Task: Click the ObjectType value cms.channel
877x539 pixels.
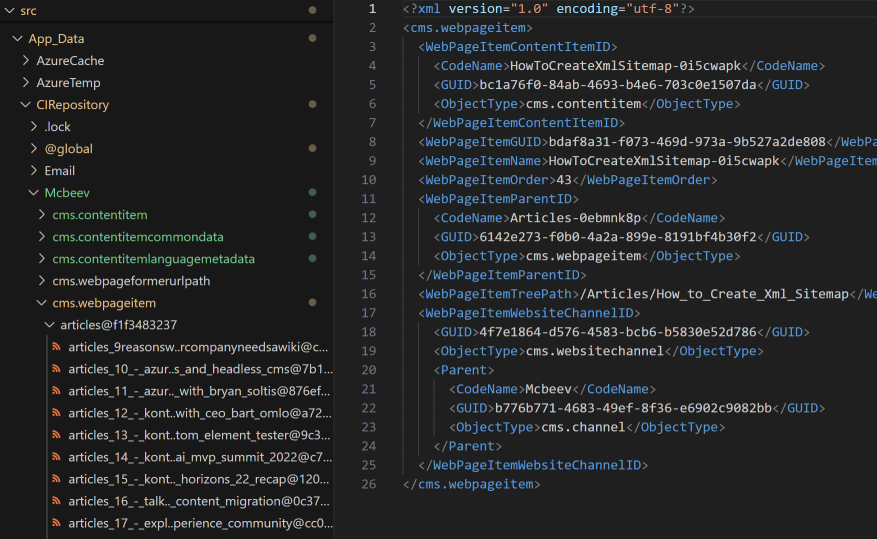Action: click(583, 427)
